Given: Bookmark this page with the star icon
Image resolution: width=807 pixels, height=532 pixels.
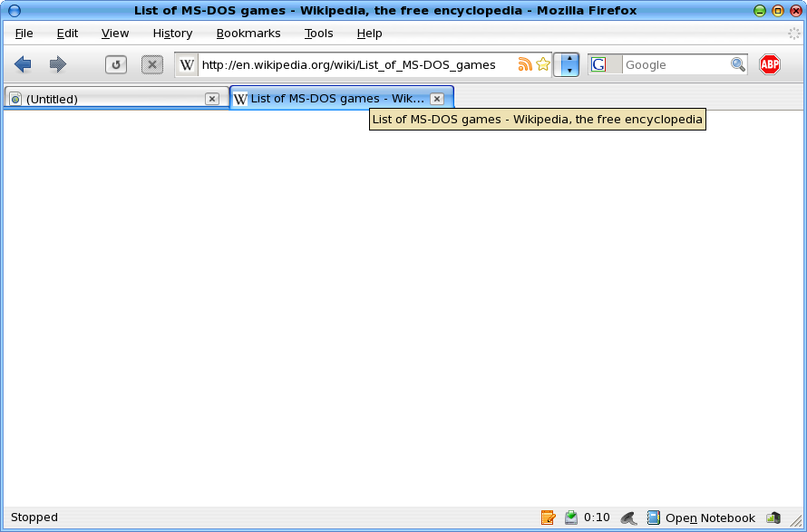Looking at the screenshot, I should coord(543,64).
